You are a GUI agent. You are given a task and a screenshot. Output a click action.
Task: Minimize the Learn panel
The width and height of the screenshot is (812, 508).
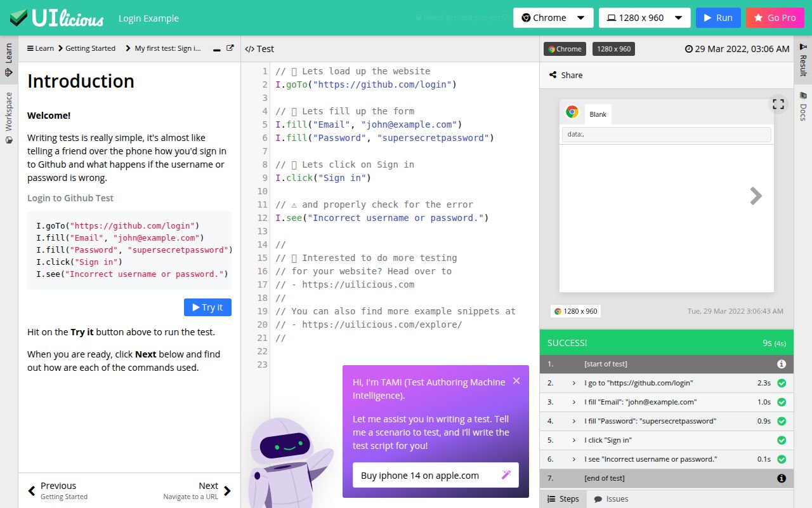[217, 49]
